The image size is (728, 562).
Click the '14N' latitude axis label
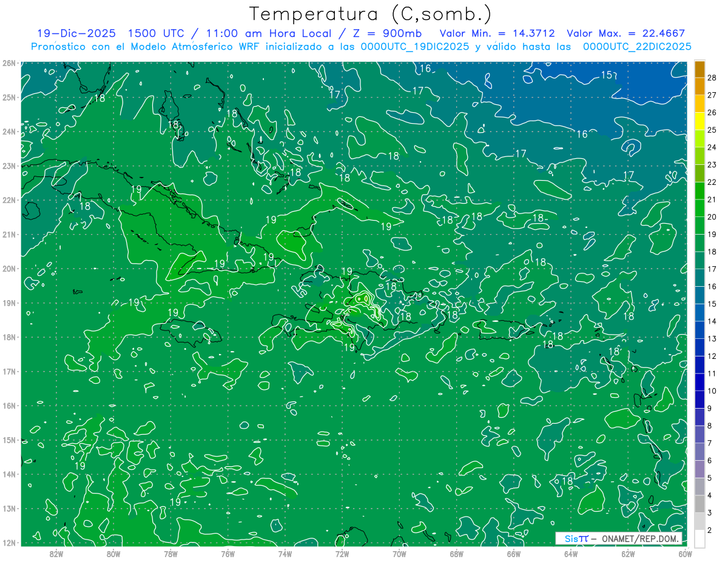pyautogui.click(x=10, y=474)
